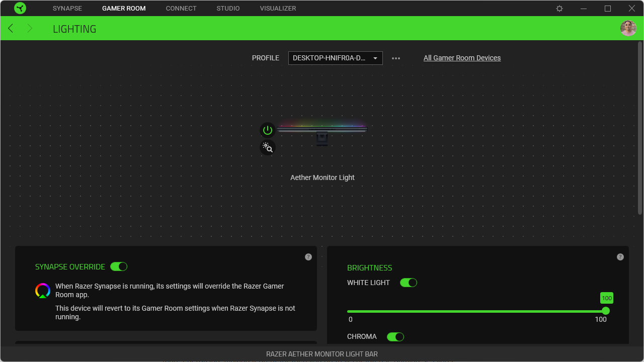Toggle Synapse Override switch
The width and height of the screenshot is (644, 362).
pos(119,266)
